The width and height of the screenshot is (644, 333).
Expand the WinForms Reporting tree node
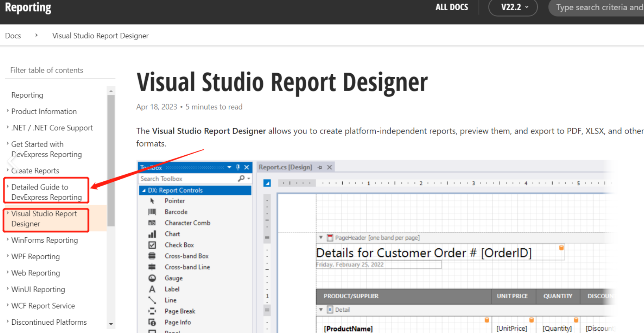pos(7,240)
